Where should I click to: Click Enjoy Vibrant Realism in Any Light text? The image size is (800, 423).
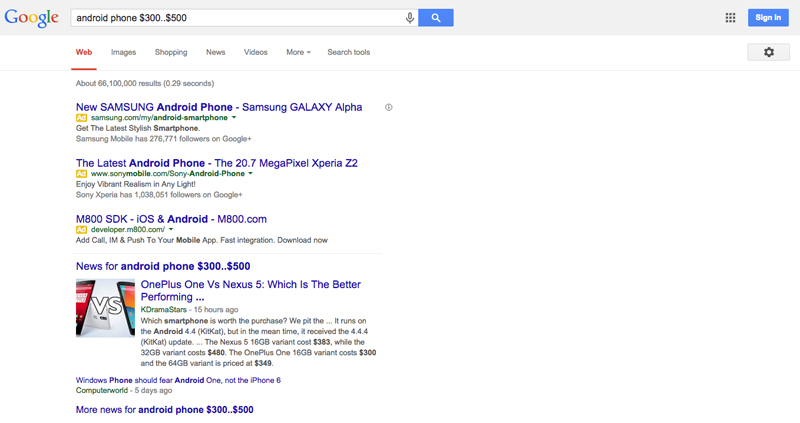[x=136, y=184]
